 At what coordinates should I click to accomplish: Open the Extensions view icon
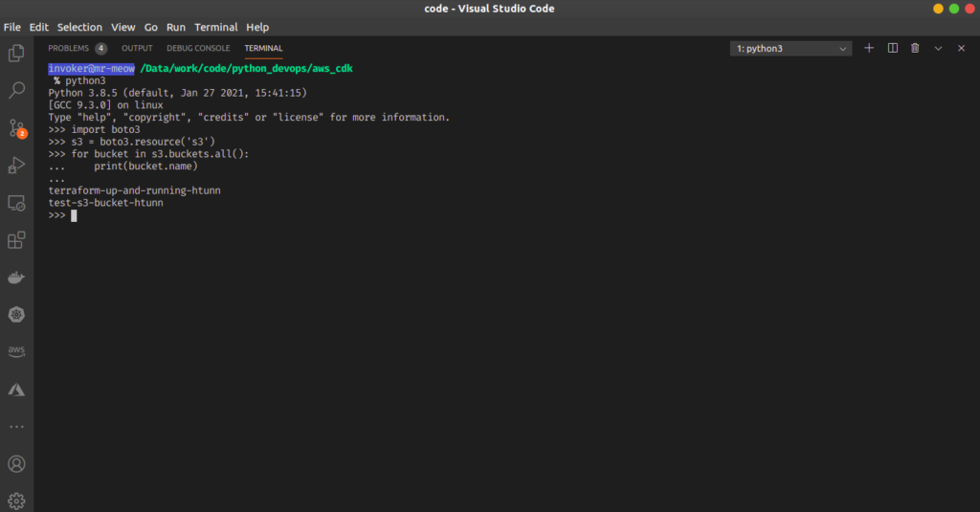tap(16, 240)
